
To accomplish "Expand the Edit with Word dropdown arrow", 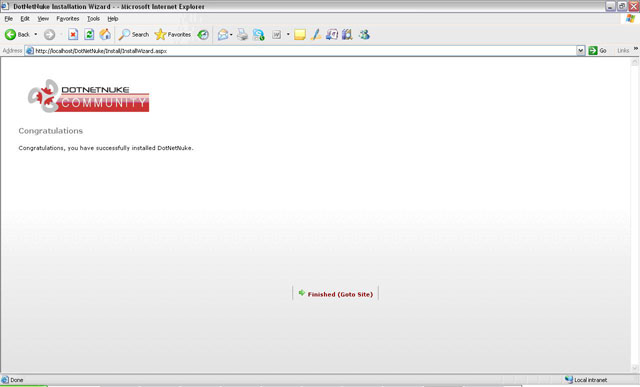I will [x=288, y=35].
